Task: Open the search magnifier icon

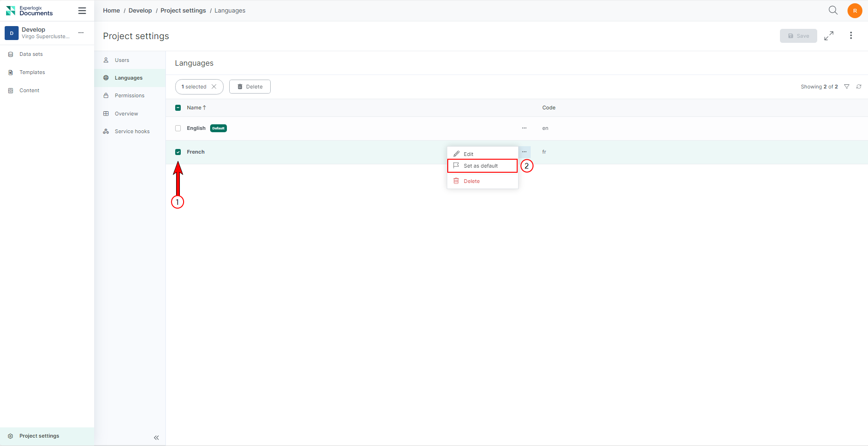Action: click(x=833, y=10)
